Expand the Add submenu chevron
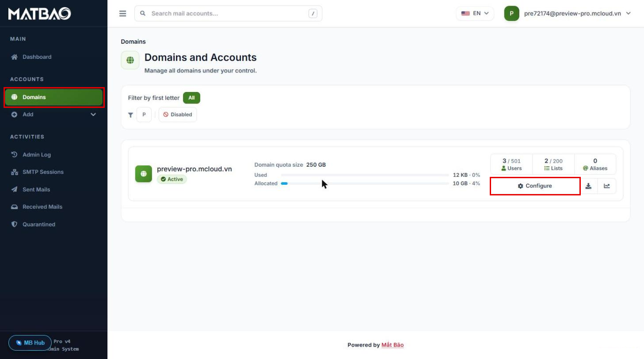Viewport: 644px width, 359px height. point(93,115)
